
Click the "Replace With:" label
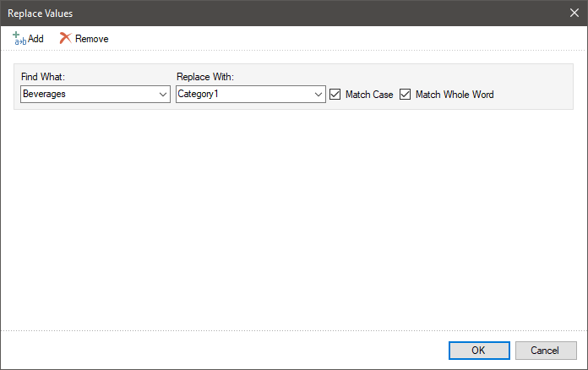click(204, 77)
